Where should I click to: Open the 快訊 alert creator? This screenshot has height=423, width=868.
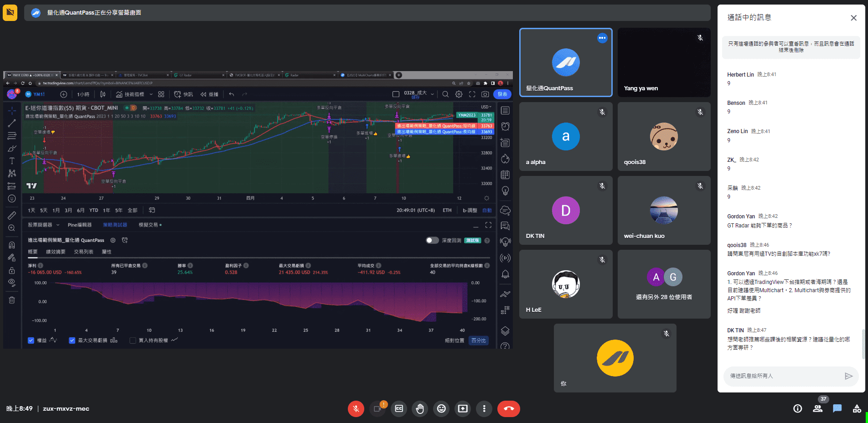tap(183, 94)
